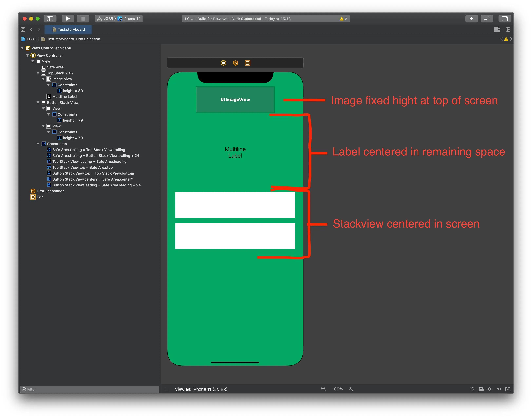The height and width of the screenshot is (418, 532).
Task: Click the Stop button in toolbar
Action: pyautogui.click(x=83, y=19)
